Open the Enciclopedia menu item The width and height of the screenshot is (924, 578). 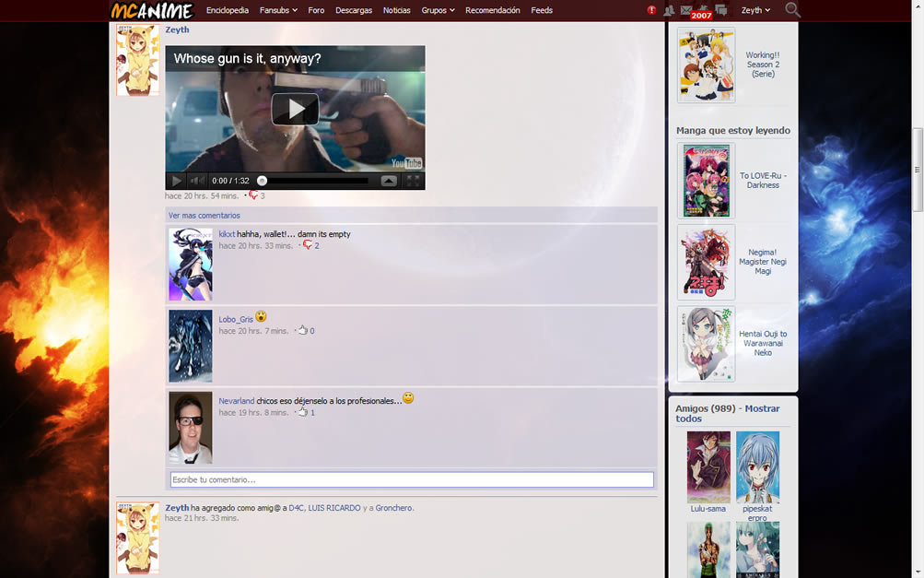pyautogui.click(x=228, y=10)
